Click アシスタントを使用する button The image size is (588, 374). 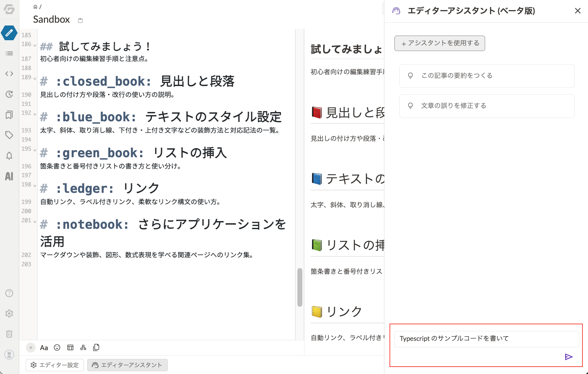coord(440,43)
